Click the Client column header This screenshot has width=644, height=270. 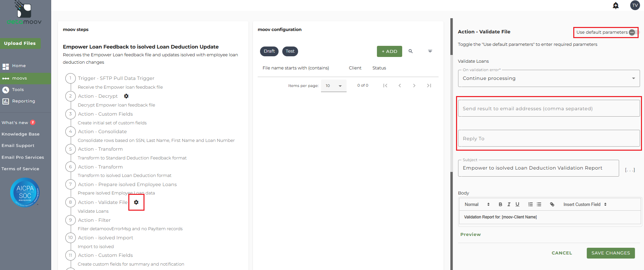pyautogui.click(x=355, y=68)
